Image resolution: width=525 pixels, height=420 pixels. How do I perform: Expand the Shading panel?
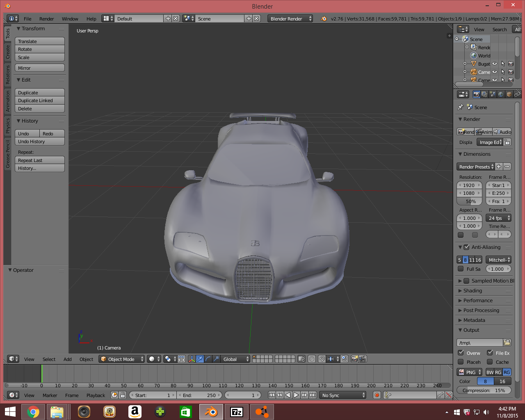(472, 290)
